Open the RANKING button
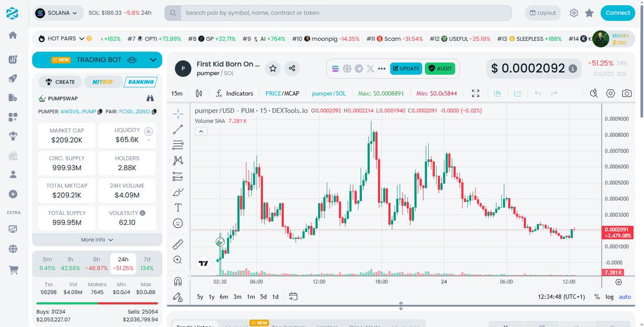Screen dimensions: 644x327 [140, 82]
